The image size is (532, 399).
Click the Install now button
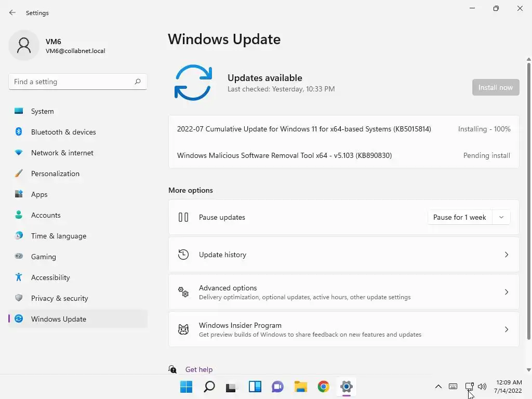tap(495, 87)
